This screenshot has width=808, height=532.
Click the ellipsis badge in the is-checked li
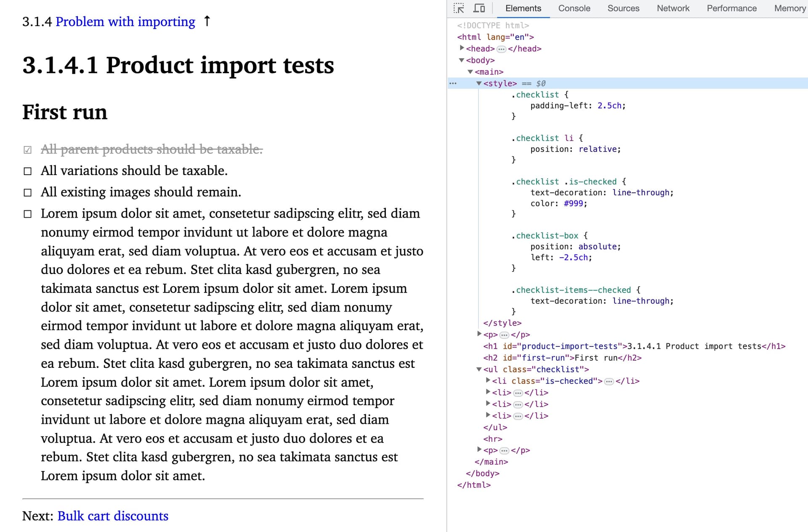609,381
